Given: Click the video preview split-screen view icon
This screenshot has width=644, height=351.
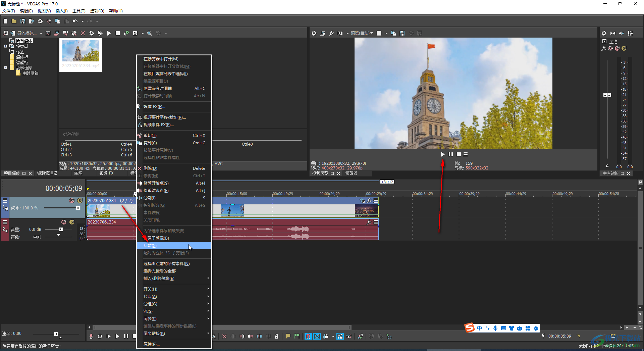Looking at the screenshot, I should click(x=340, y=33).
